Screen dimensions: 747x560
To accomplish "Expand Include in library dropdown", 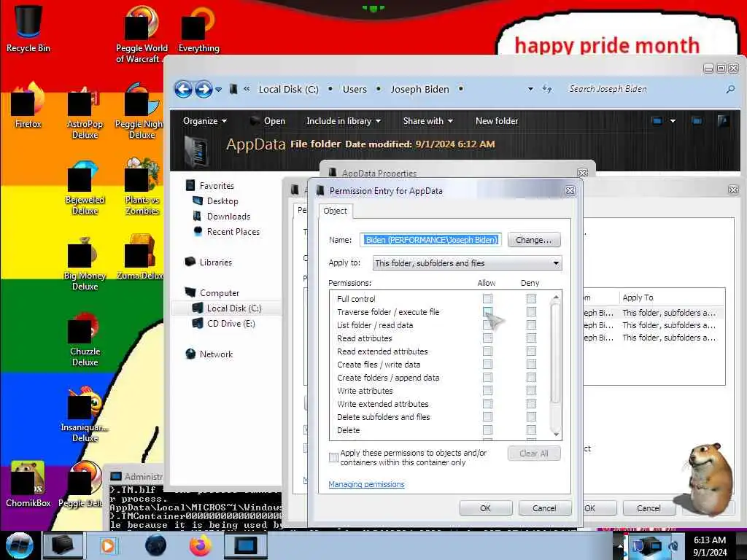I will pyautogui.click(x=344, y=121).
